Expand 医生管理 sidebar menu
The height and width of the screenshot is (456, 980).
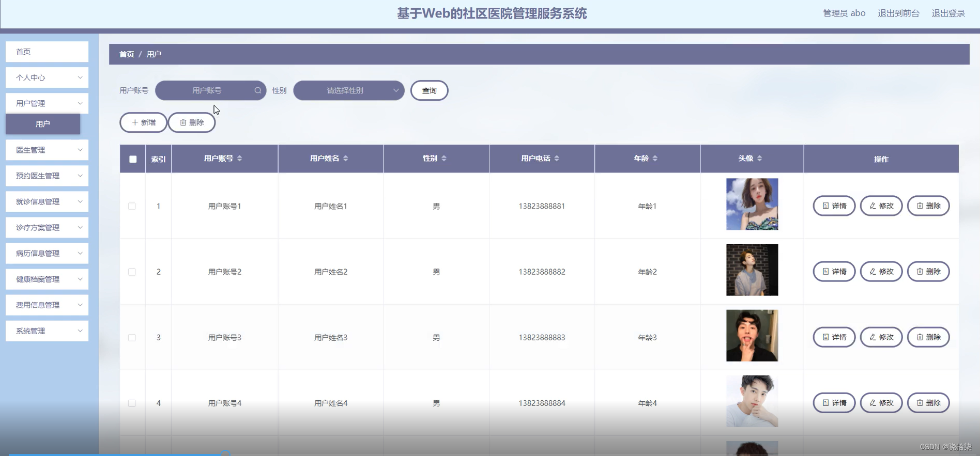click(x=47, y=150)
